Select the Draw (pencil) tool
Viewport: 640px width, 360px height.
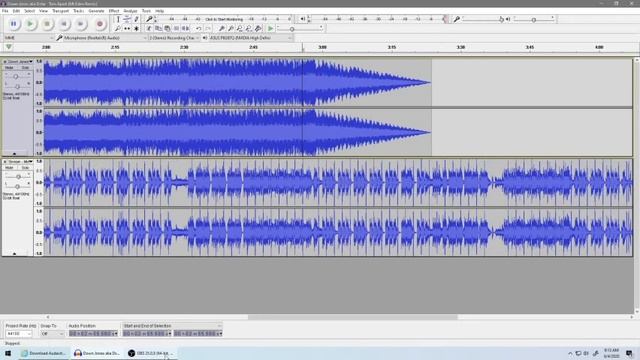[x=136, y=19]
